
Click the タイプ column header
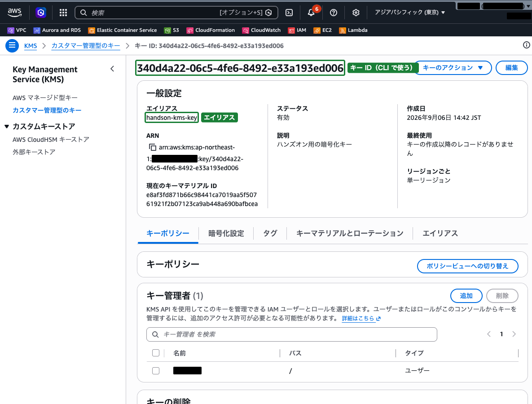[414, 353]
